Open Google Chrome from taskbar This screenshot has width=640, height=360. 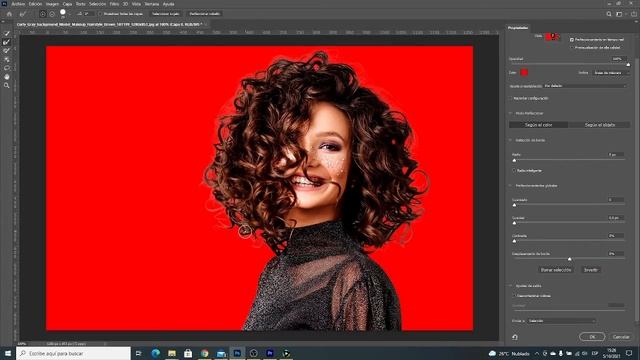tap(204, 353)
